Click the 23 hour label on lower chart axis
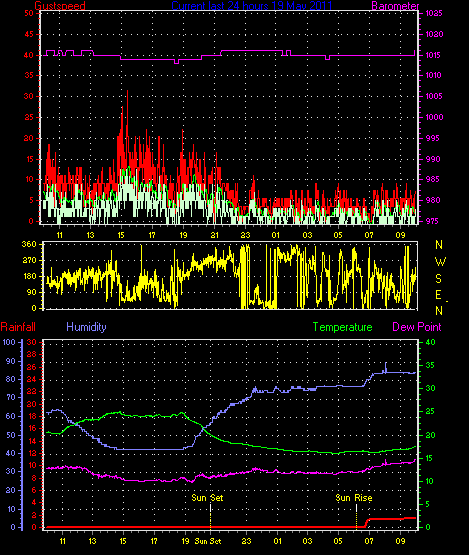The width and height of the screenshot is (469, 555). coord(247,541)
